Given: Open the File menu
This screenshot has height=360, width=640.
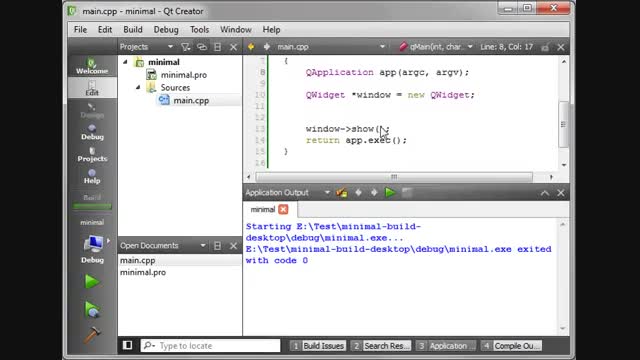Looking at the screenshot, I should coord(80,29).
